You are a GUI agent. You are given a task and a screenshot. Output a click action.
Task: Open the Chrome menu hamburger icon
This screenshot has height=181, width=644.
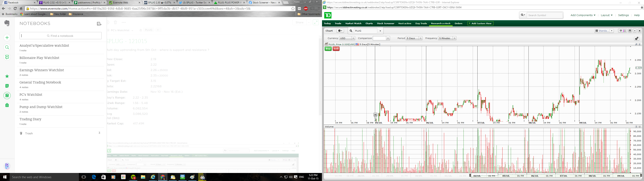(x=319, y=9)
